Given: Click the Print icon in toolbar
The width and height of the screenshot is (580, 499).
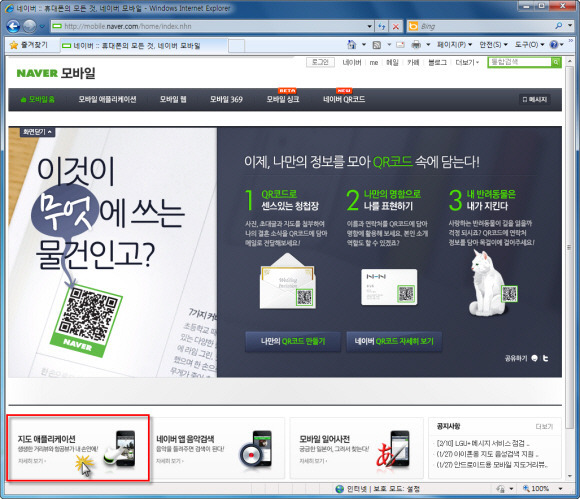Looking at the screenshot, I should [x=416, y=45].
